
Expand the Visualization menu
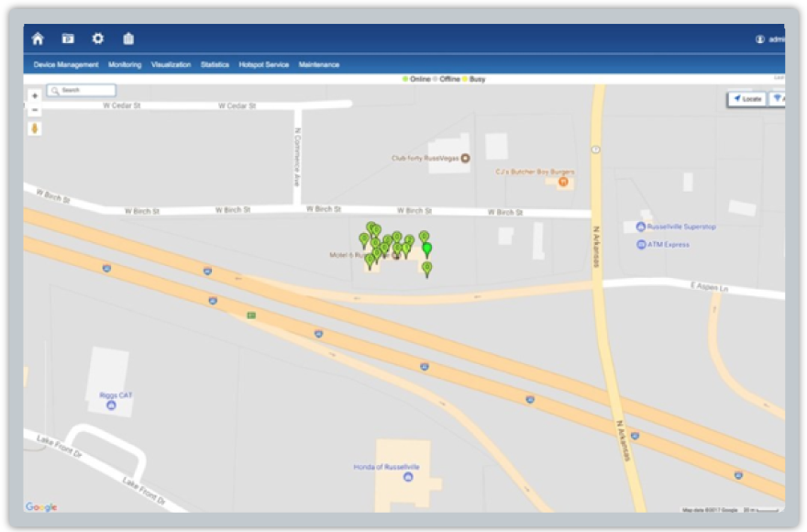tap(171, 65)
